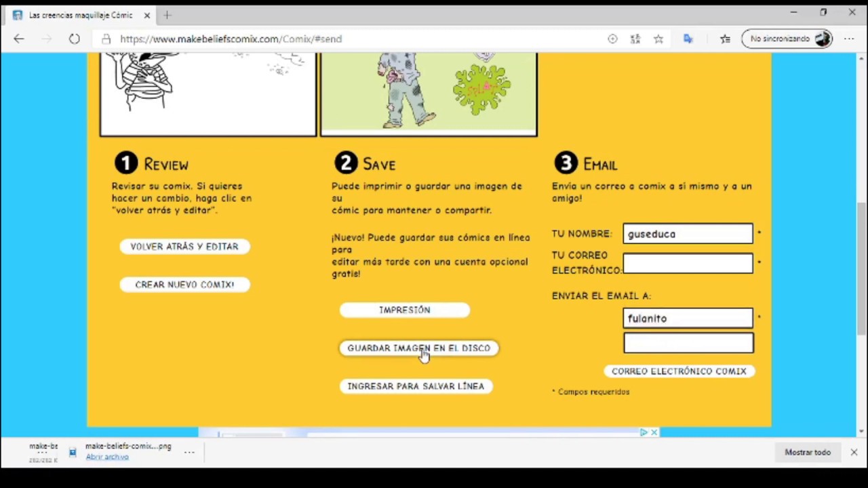Click the Crear nuevo comix button
Screen dimensions: 868x488
coord(184,285)
